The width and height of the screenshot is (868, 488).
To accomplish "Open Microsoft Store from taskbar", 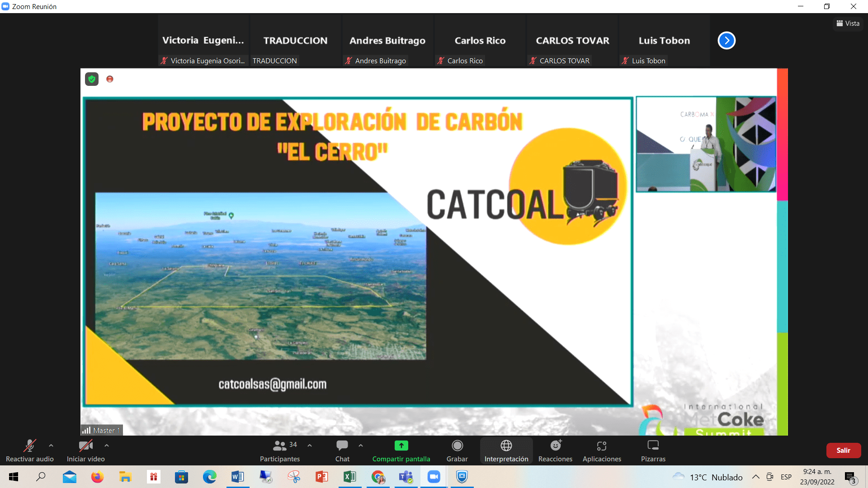I will [x=181, y=477].
